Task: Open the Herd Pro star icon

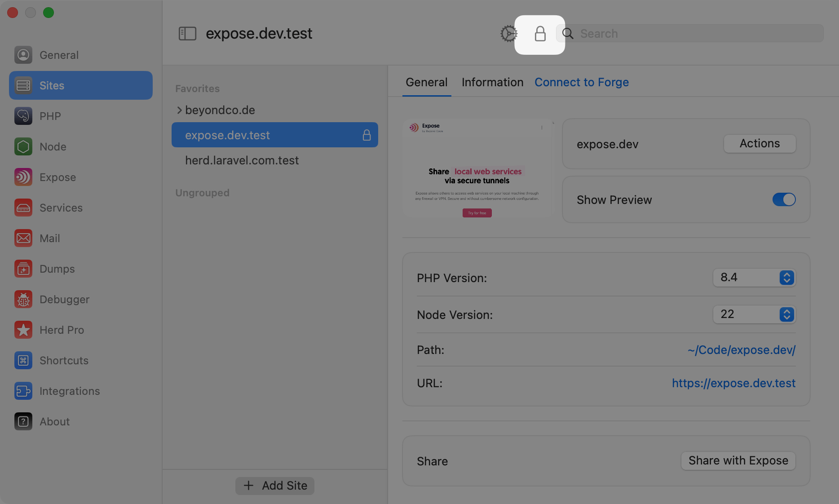Action: (23, 330)
